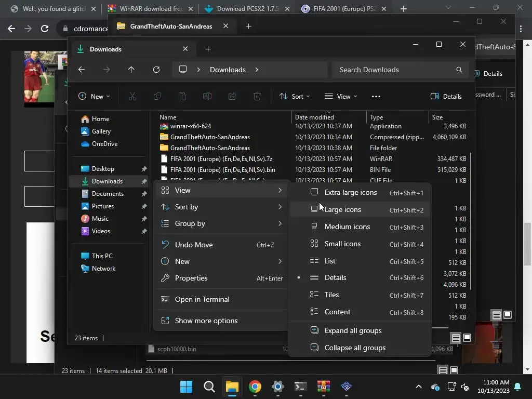
Task: Choose Undo Move
Action: (222, 245)
